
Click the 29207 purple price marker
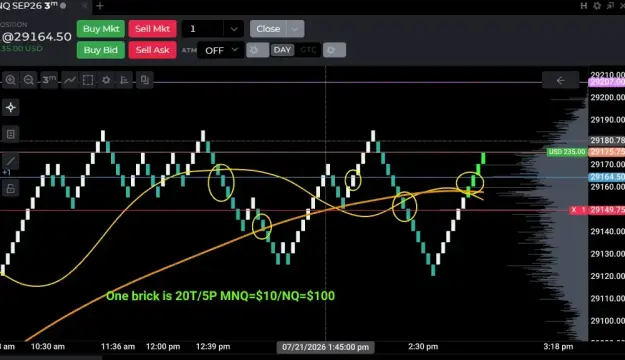click(x=607, y=82)
